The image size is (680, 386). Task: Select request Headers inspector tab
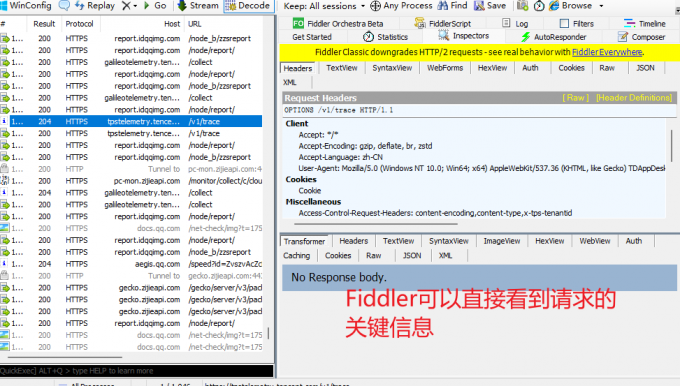click(x=298, y=68)
